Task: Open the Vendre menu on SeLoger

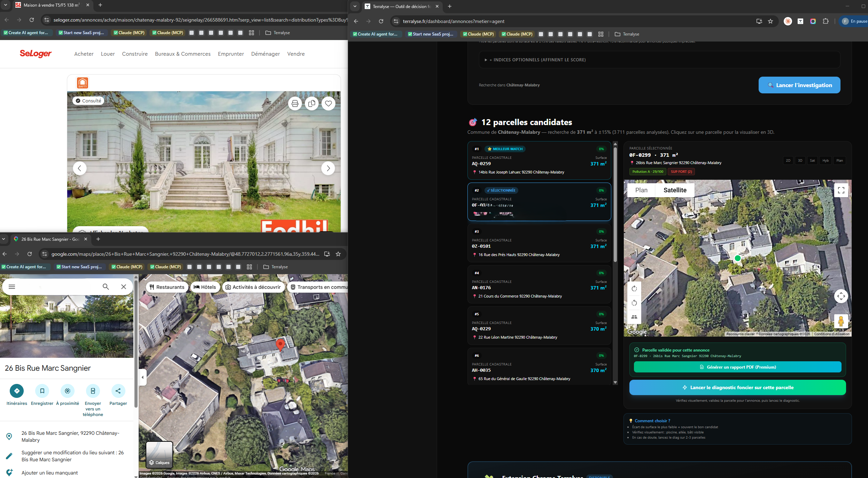Action: tap(296, 54)
